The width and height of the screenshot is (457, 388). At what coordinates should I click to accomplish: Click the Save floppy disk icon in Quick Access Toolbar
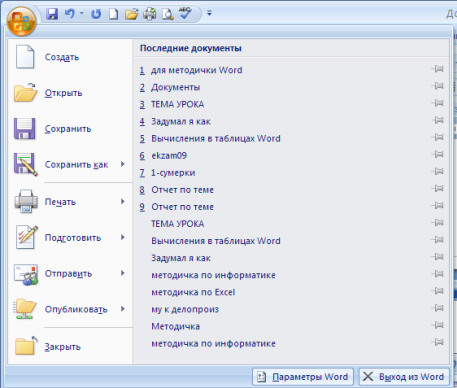tap(52, 14)
